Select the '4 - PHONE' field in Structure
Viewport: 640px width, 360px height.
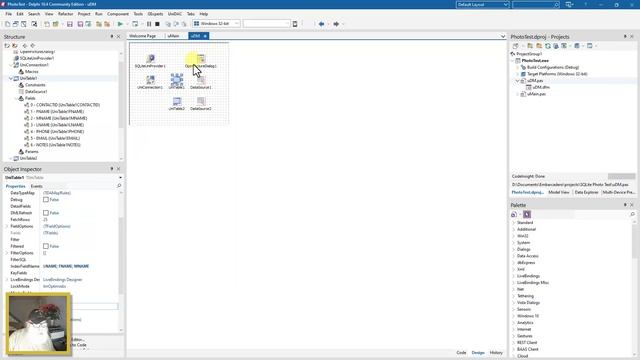pyautogui.click(x=57, y=131)
